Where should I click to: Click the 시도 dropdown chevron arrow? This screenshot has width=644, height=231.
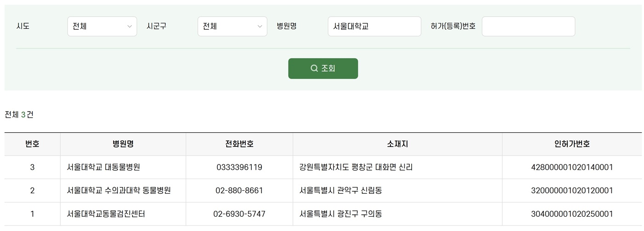(x=129, y=27)
